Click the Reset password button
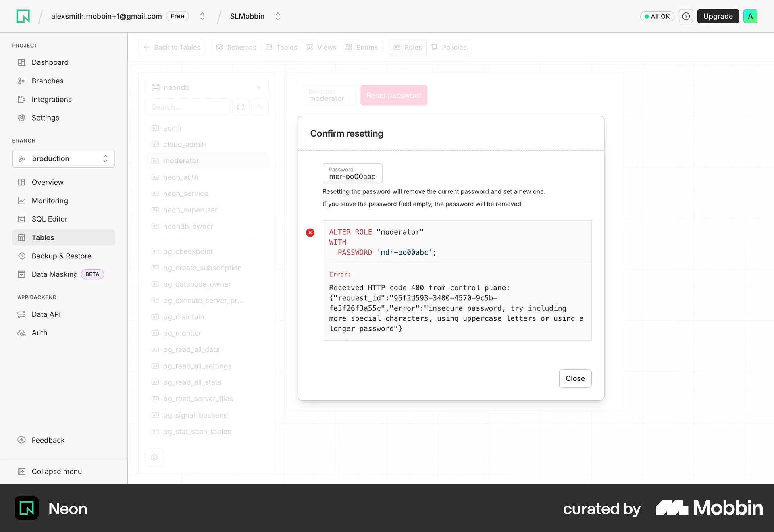774x532 pixels. pos(393,95)
